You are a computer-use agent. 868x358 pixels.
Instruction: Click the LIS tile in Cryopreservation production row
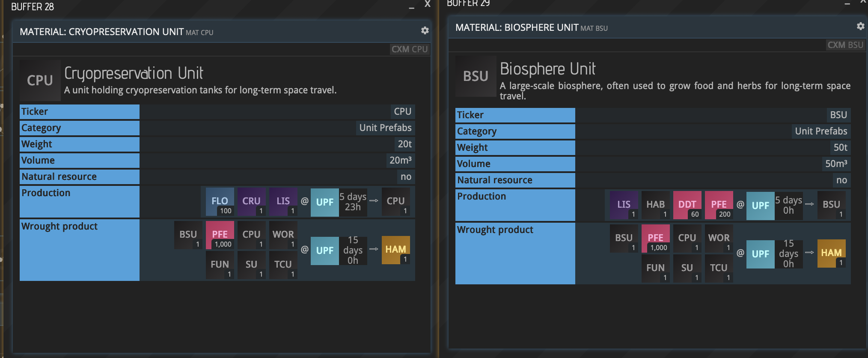(283, 202)
